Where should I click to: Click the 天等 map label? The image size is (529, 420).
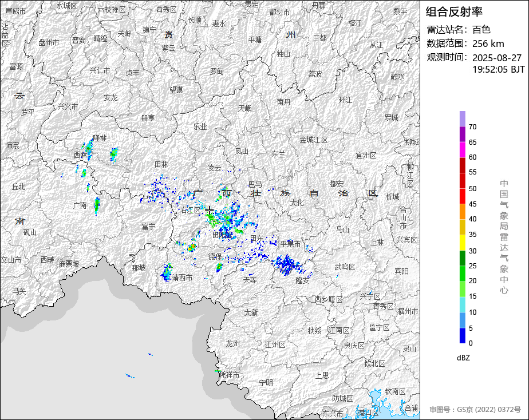(x=250, y=280)
